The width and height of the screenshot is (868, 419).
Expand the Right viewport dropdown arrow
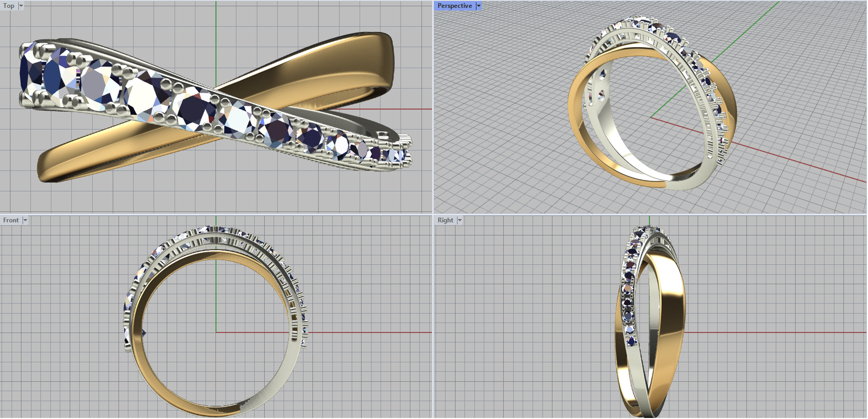(x=459, y=220)
